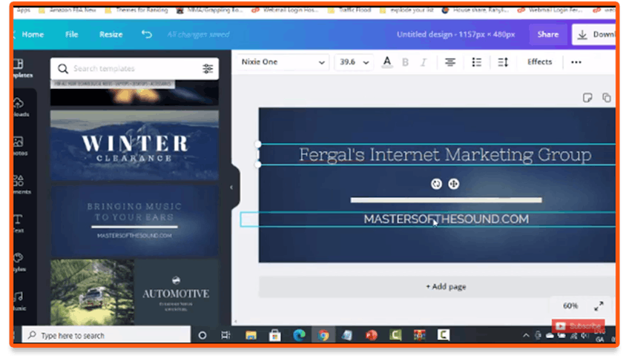Click the red YouTube Subscribe button
This screenshot has width=629, height=364.
pyautogui.click(x=578, y=326)
